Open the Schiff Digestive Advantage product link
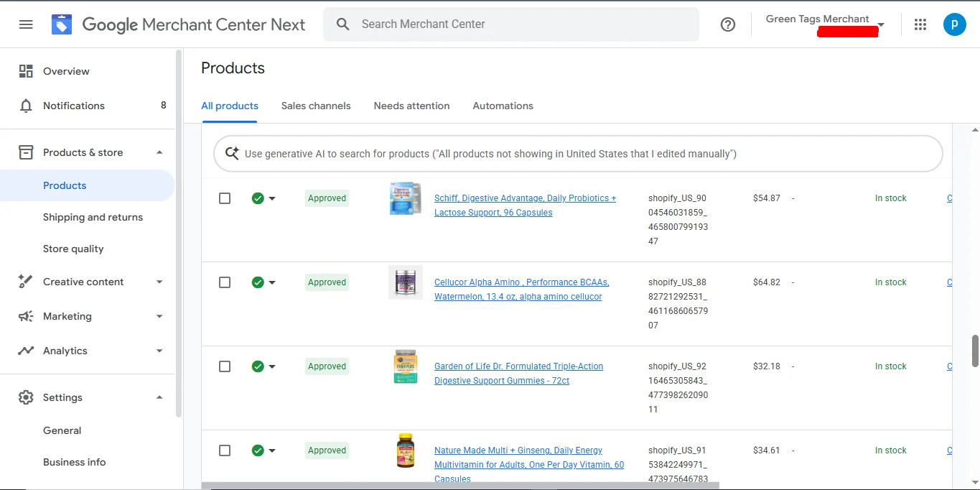980x490 pixels. click(x=525, y=198)
